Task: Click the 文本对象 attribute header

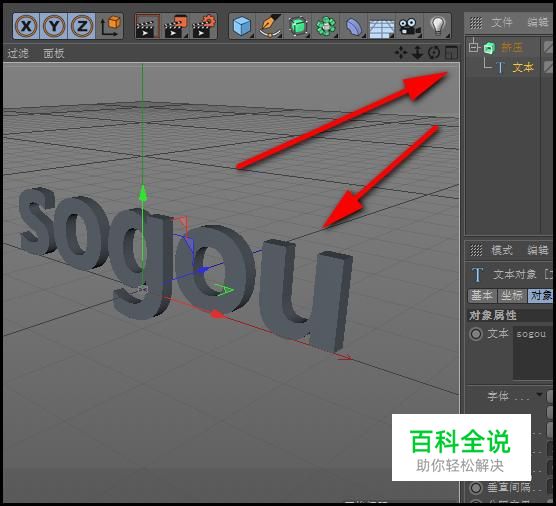Action: click(514, 274)
